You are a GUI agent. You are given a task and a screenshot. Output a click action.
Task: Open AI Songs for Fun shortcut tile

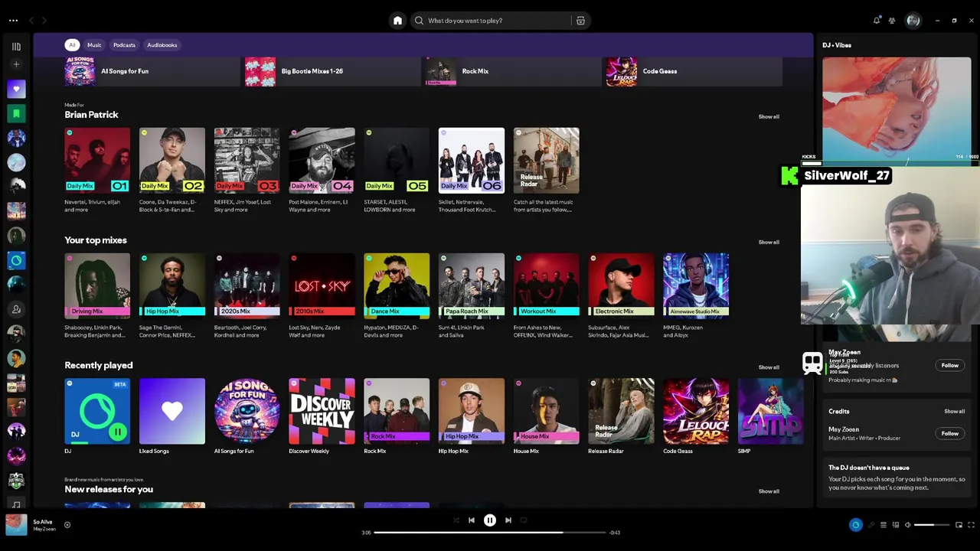coord(152,71)
